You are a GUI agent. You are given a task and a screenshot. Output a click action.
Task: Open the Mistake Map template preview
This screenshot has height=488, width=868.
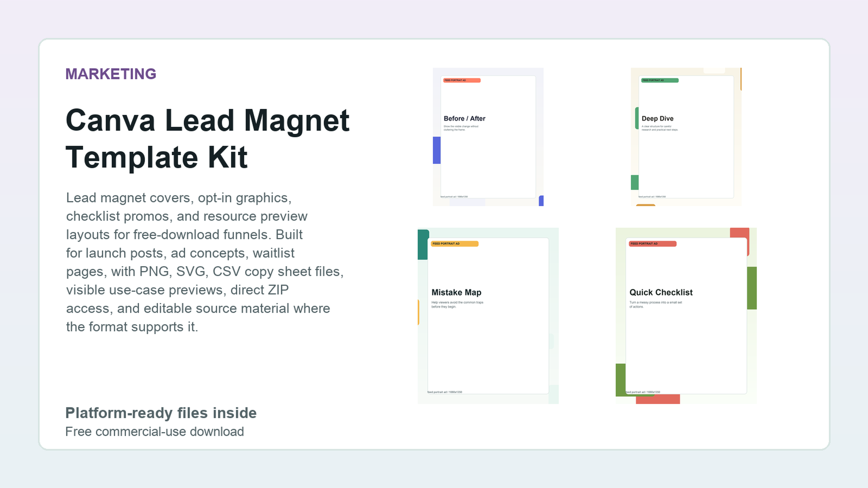coord(488,316)
